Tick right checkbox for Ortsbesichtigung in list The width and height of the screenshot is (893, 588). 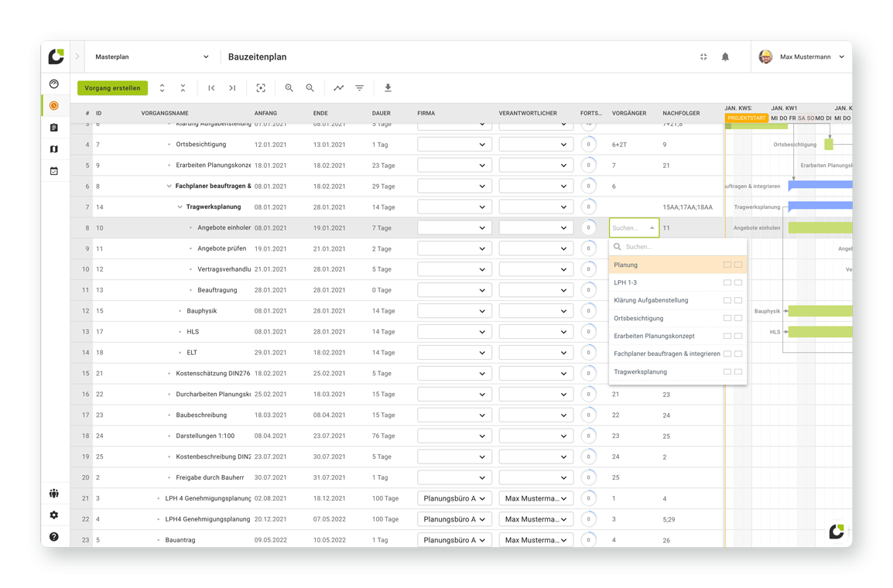738,318
